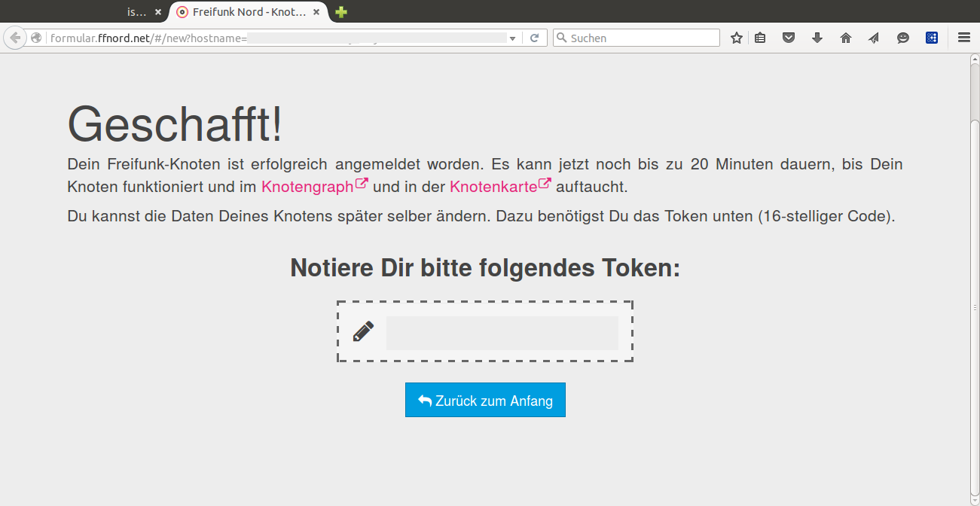Open the Firefox hamburger menu
The height and width of the screenshot is (506, 980).
pos(964,38)
